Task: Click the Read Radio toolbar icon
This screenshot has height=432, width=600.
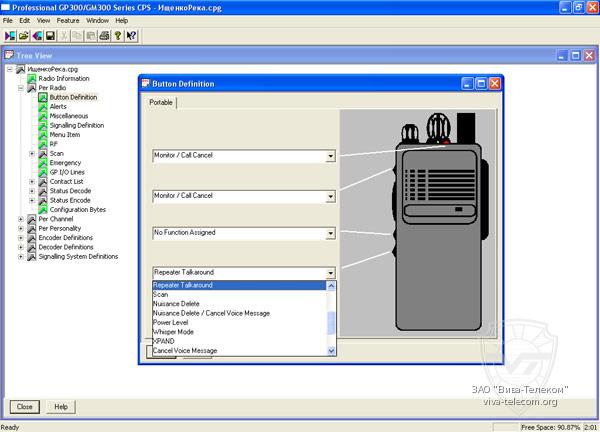Action: 11,35
